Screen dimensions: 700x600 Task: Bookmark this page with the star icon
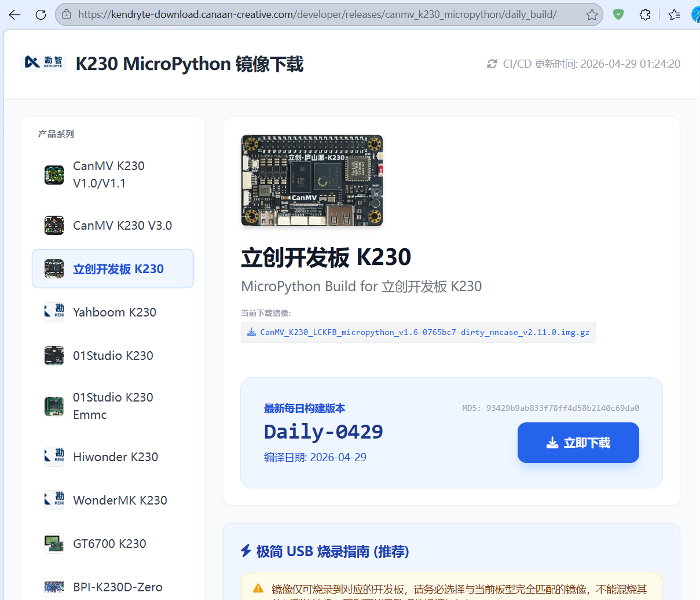pyautogui.click(x=592, y=14)
